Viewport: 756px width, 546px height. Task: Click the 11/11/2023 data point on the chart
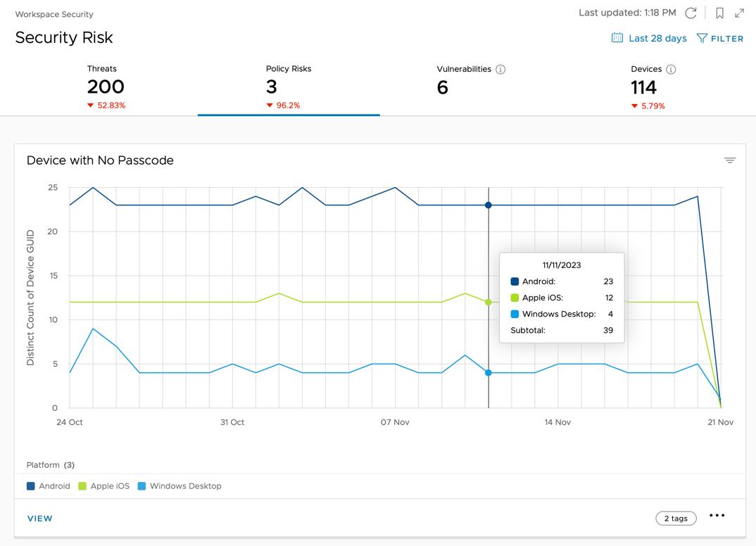489,205
